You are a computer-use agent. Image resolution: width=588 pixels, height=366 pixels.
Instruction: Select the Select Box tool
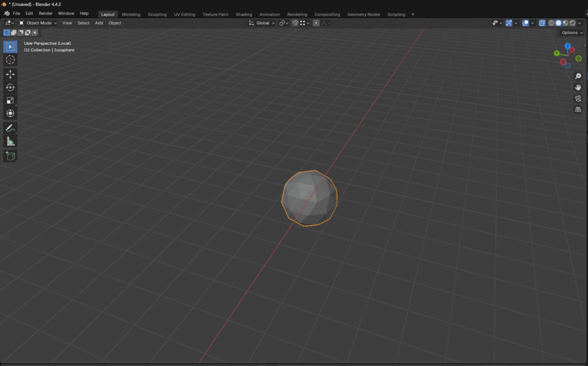pyautogui.click(x=10, y=47)
